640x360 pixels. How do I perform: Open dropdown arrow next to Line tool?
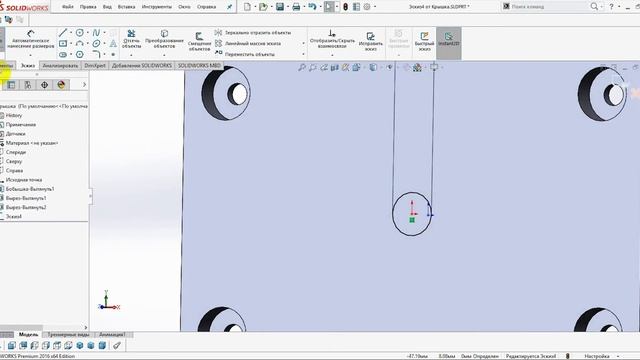[71, 33]
